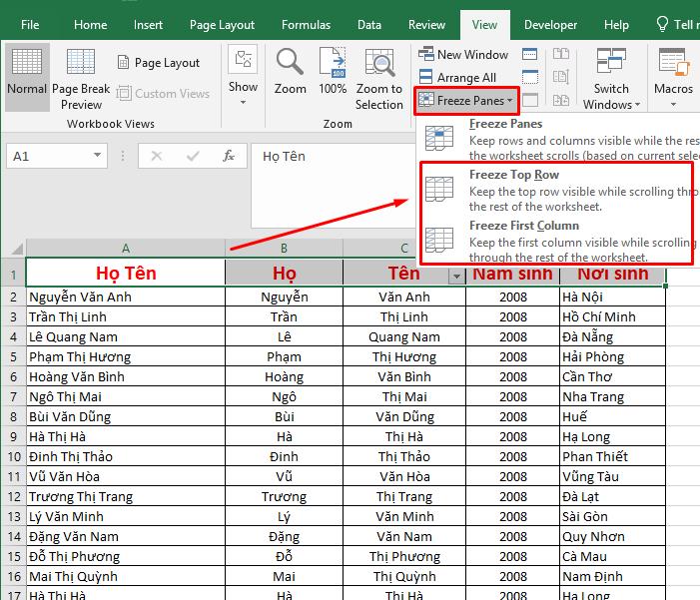Choose Freeze First Column option
The width and height of the screenshot is (700, 600).
(x=523, y=226)
